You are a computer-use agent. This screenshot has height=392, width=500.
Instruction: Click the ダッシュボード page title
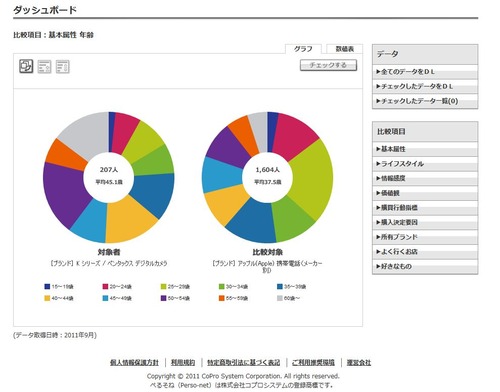(x=45, y=10)
